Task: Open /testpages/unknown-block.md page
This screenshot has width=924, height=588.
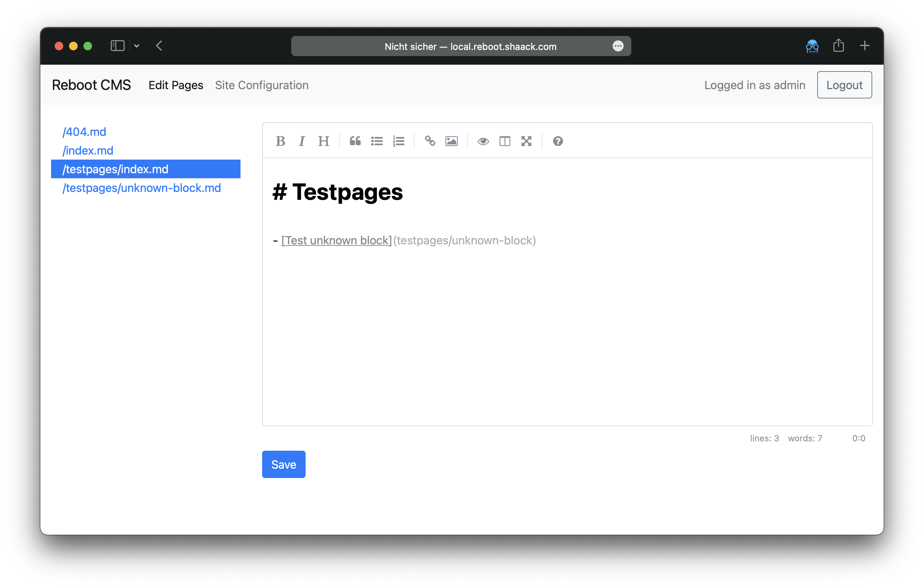Action: pos(142,188)
